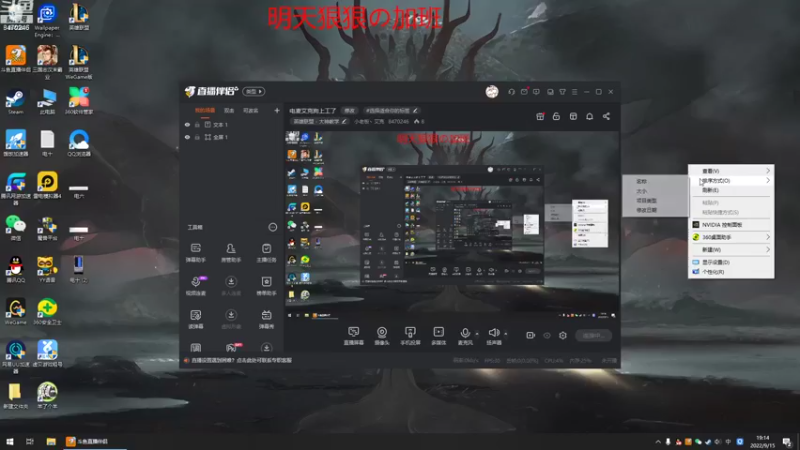800x450 pixels.
Task: Click the notification bell icon
Action: [x=589, y=116]
